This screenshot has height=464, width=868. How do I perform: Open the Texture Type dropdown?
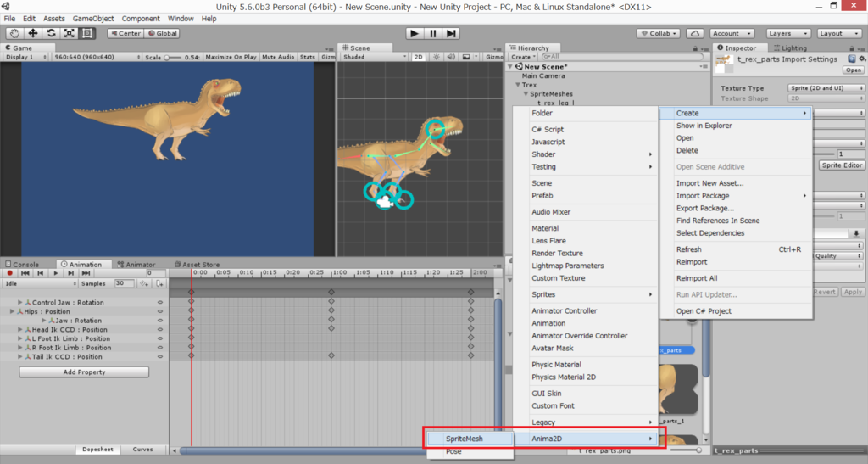point(826,88)
